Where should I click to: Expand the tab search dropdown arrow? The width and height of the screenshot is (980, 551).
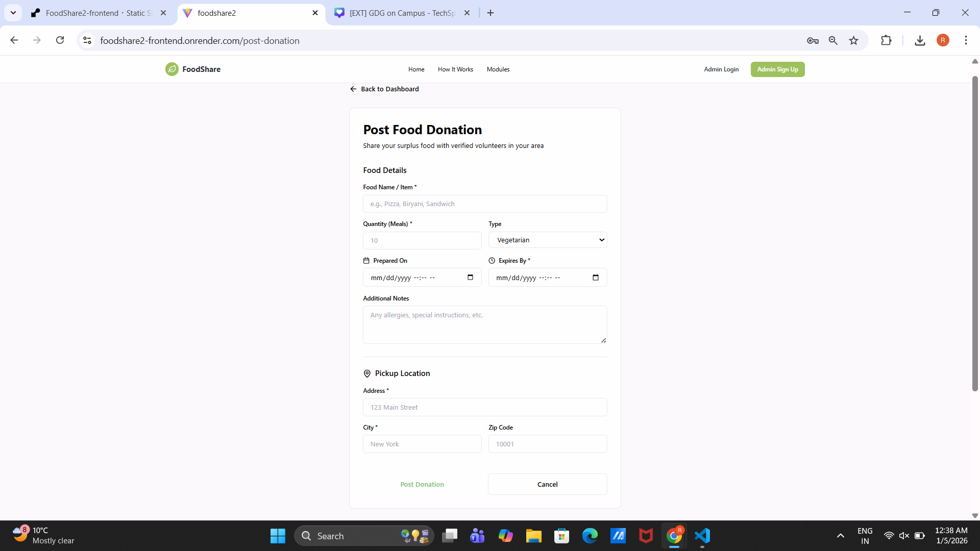[x=13, y=13]
